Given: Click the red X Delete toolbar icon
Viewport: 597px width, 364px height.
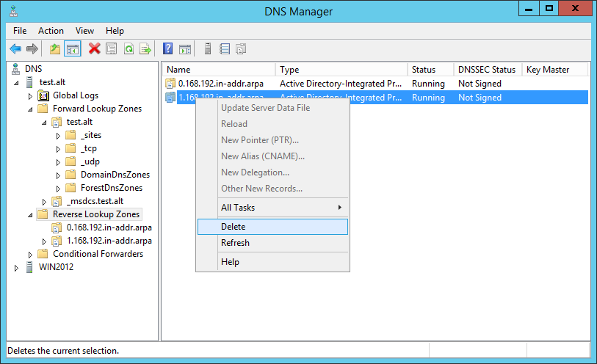Looking at the screenshot, I should [x=94, y=49].
